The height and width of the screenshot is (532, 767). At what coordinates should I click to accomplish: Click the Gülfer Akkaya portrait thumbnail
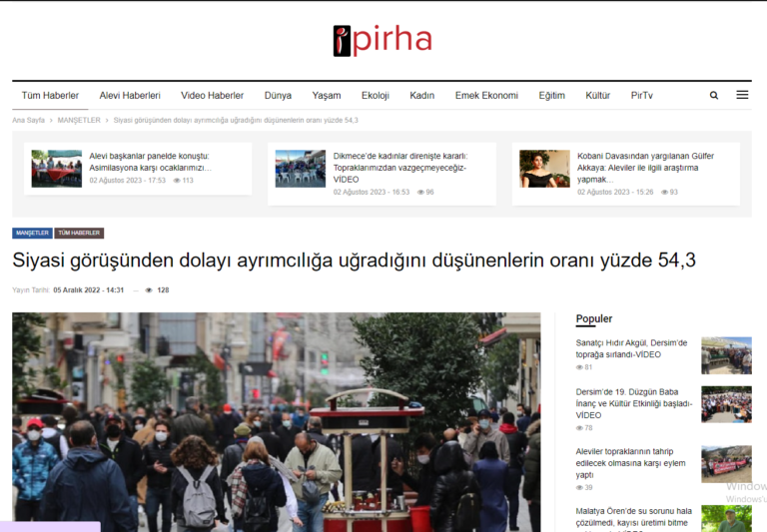point(544,169)
